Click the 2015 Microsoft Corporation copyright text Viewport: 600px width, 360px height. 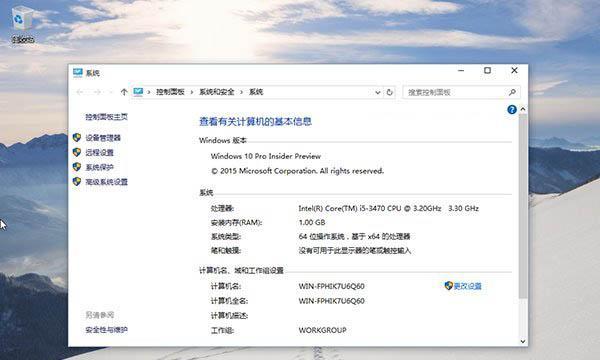pyautogui.click(x=297, y=171)
